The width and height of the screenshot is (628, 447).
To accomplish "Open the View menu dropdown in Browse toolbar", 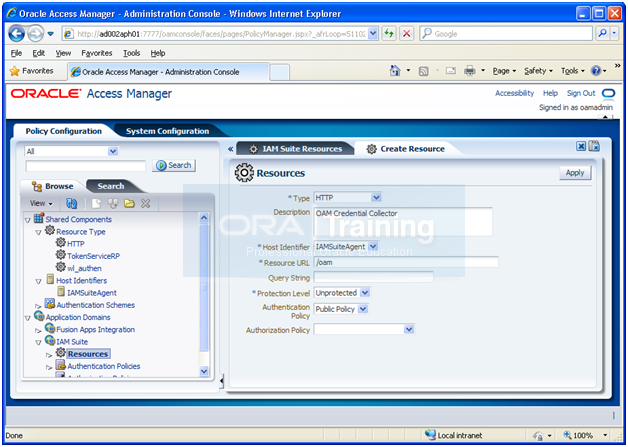I will tap(41, 203).
